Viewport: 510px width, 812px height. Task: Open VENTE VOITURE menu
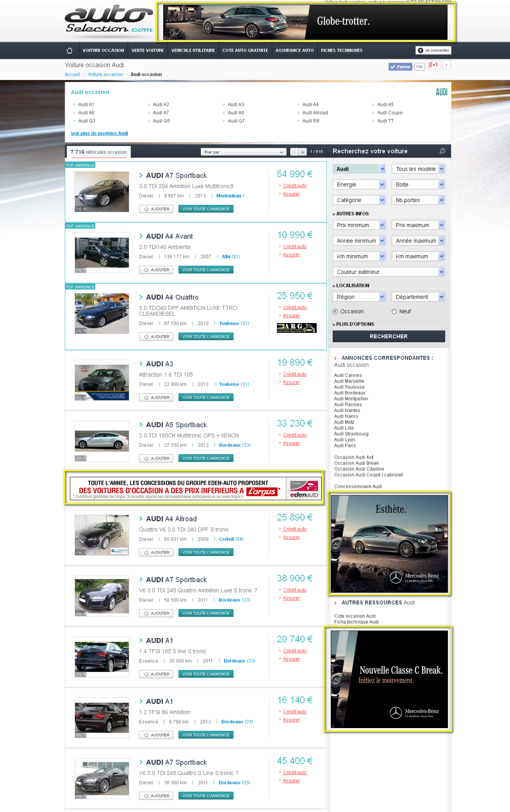148,50
